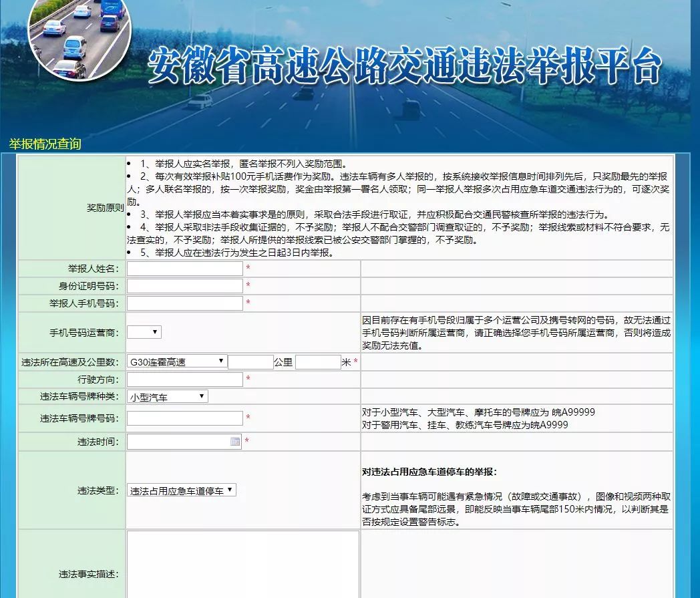Click the 违法事实描述 text area

(x=242, y=565)
